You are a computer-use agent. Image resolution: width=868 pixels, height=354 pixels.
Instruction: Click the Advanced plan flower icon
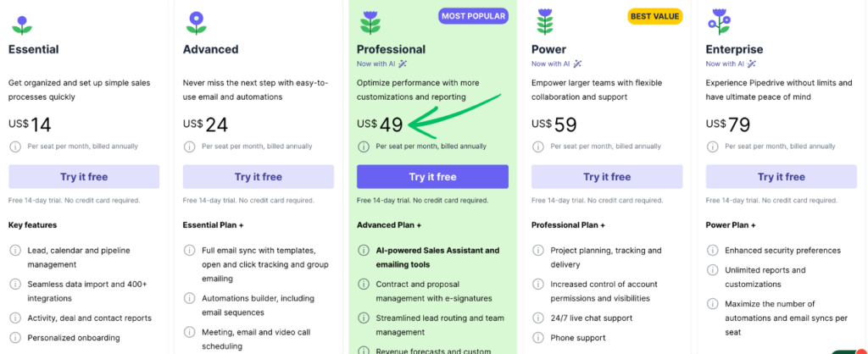(x=197, y=23)
